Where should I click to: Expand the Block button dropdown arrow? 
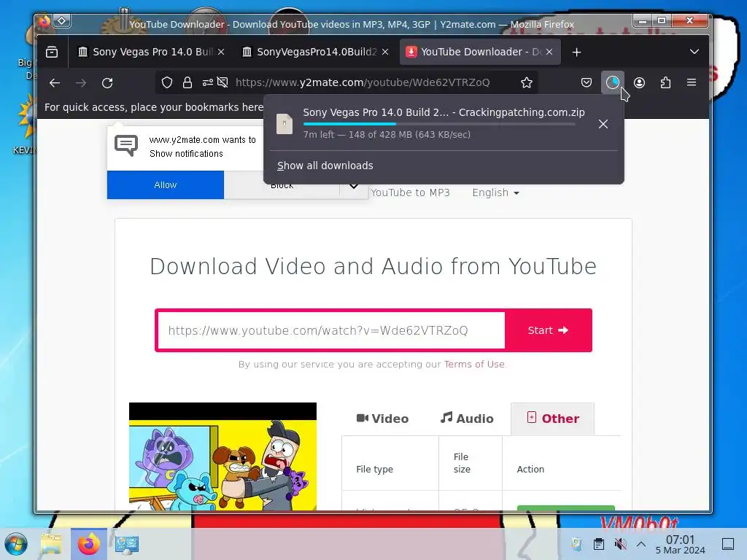pos(354,186)
